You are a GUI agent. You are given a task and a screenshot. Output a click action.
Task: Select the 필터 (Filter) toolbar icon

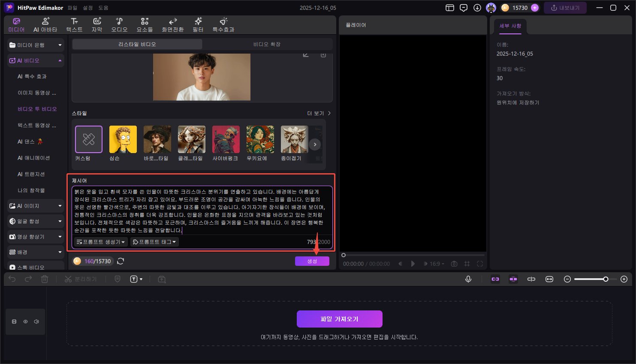click(x=198, y=25)
